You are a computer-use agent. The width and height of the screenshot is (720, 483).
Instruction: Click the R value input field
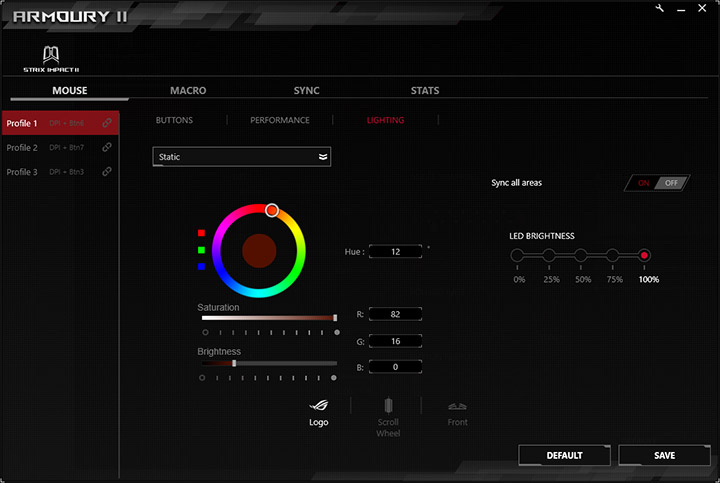coord(395,314)
